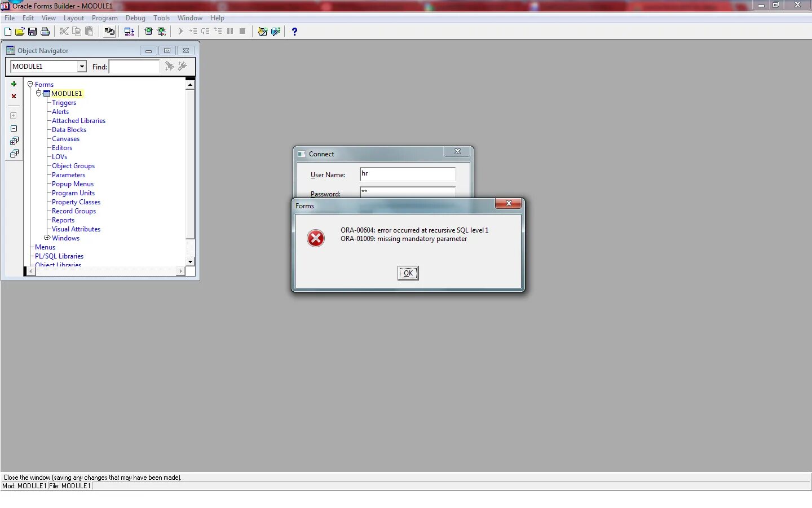Click the Copy icon in toolbar

77,32
